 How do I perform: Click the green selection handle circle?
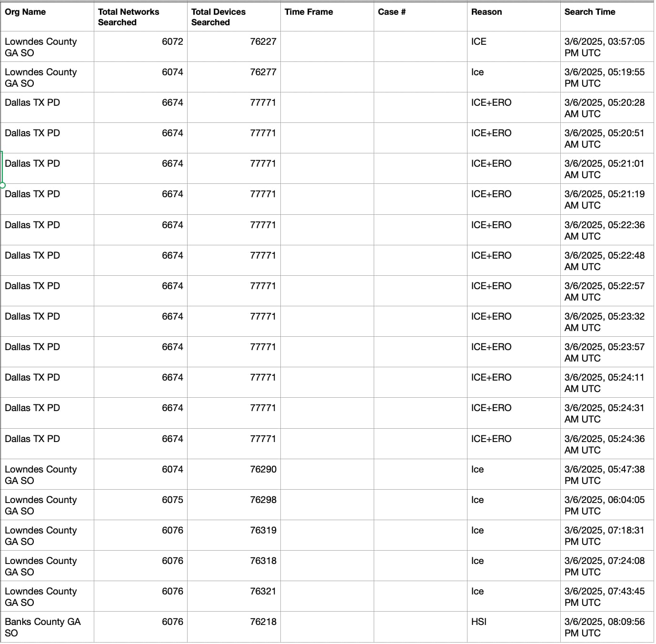2,185
